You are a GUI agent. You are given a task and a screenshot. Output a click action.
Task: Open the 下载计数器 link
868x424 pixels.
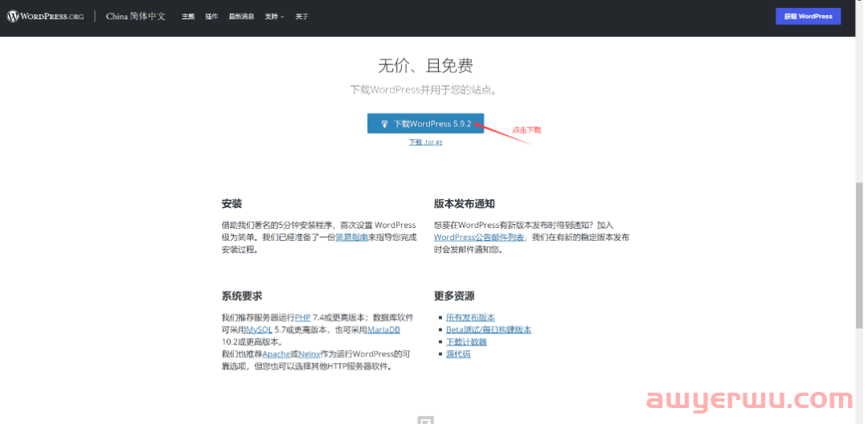(x=466, y=341)
